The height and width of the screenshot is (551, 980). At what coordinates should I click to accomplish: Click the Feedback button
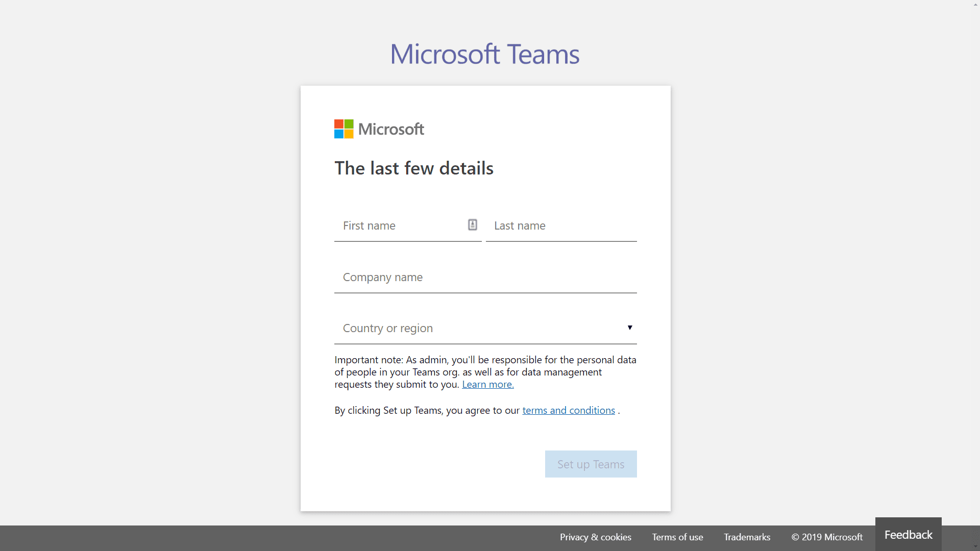tap(909, 535)
